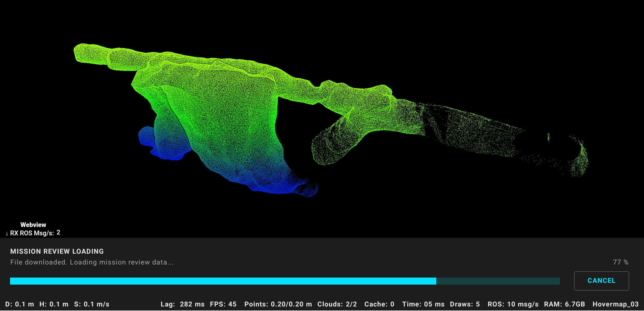Click the D: 0.1 m distance readout
644x311 pixels.
pyautogui.click(x=19, y=304)
